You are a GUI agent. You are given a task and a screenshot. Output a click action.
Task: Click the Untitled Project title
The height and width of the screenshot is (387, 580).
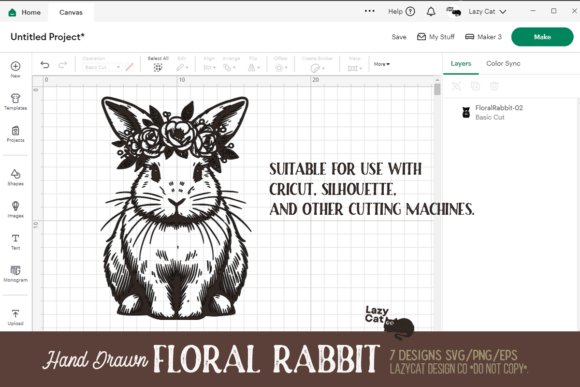coord(47,37)
